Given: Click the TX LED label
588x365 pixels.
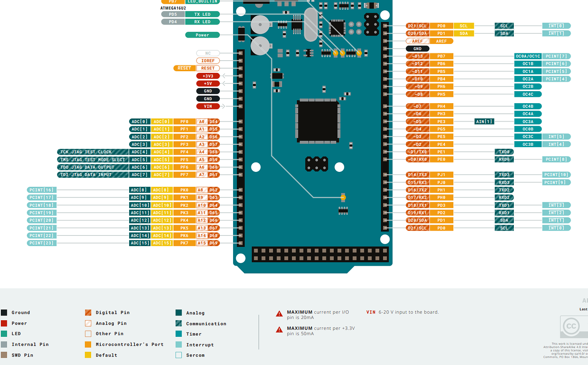Looking at the screenshot, I should coord(202,14).
